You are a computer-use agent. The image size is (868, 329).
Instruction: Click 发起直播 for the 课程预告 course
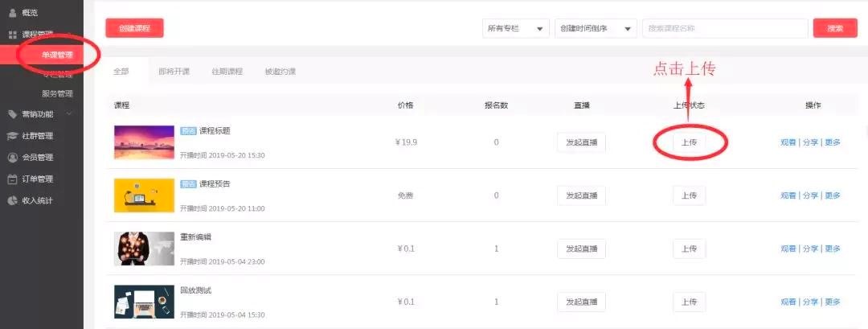click(581, 195)
